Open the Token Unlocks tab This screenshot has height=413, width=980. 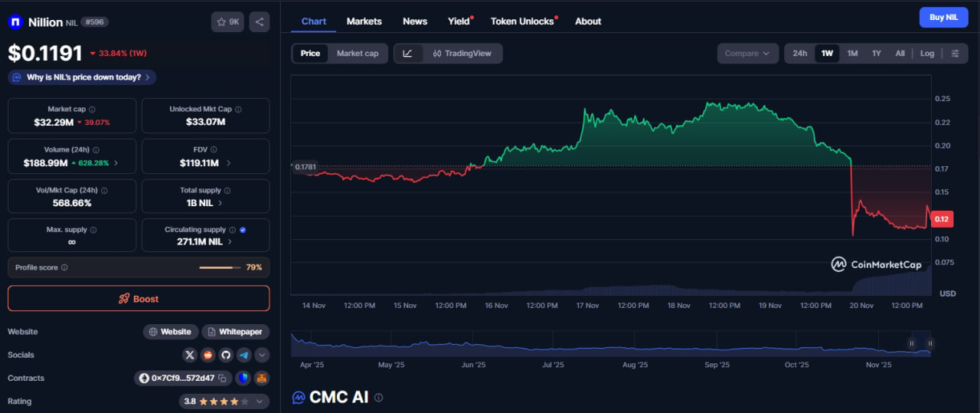(x=523, y=21)
